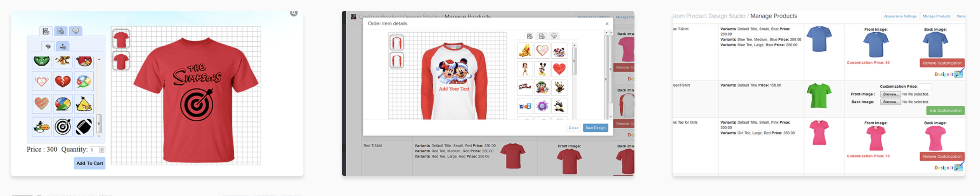Click the Close button in the dialog
980x196 pixels.
click(574, 128)
